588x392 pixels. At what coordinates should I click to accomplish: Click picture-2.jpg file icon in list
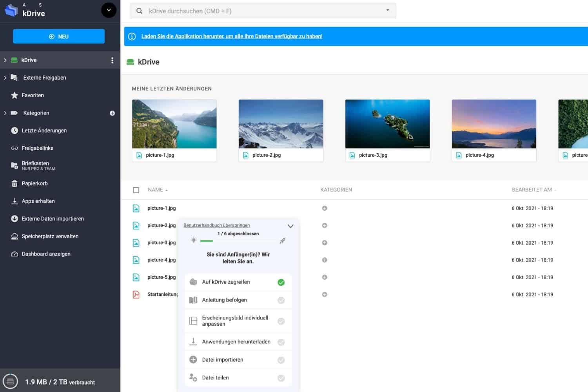tap(136, 225)
